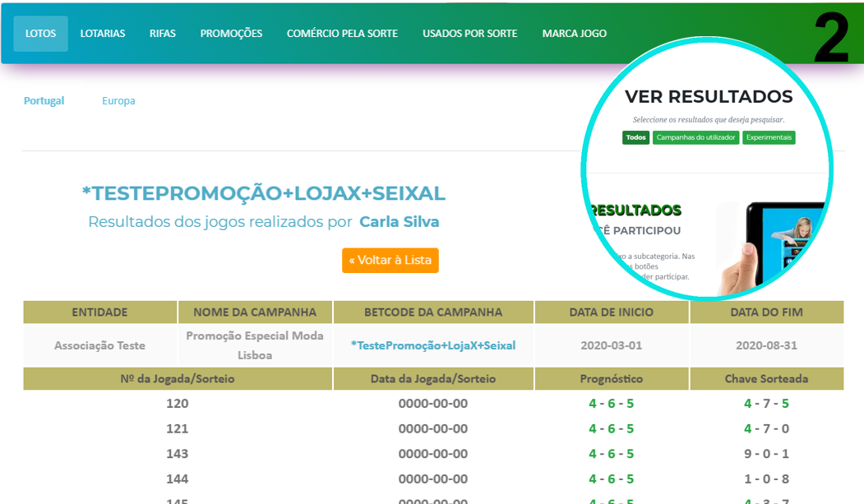Filter results by Todos
The image size is (864, 504).
(x=635, y=137)
